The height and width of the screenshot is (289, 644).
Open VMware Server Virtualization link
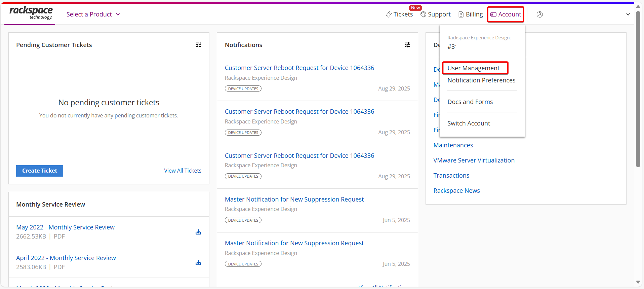[474, 160]
